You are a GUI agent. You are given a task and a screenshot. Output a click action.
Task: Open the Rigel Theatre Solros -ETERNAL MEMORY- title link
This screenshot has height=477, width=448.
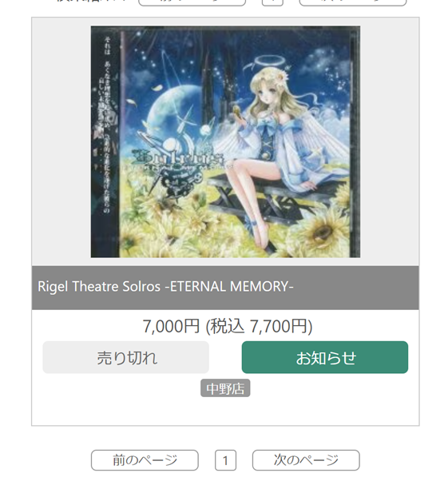coord(165,287)
